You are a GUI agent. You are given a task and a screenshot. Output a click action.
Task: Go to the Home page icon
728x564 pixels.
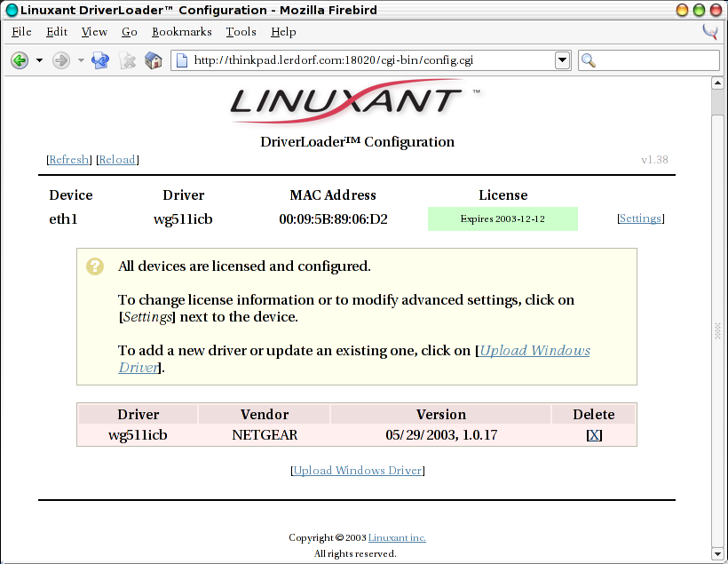(x=154, y=60)
